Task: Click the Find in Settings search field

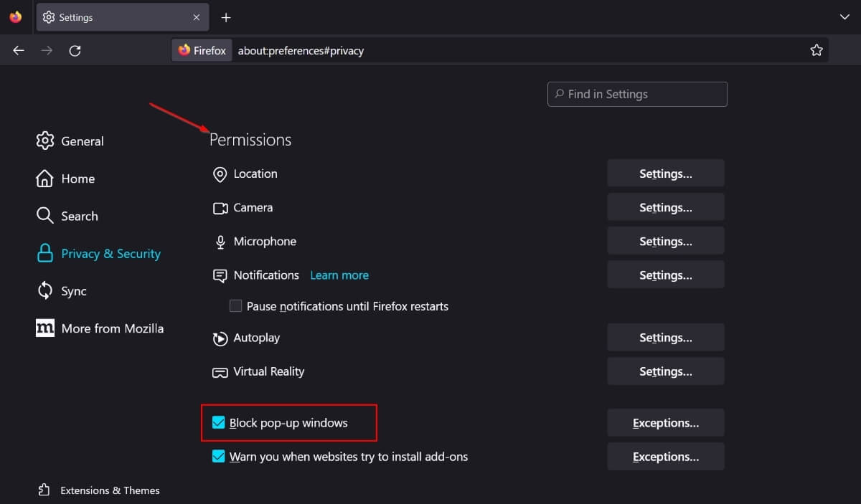Action: (x=636, y=94)
